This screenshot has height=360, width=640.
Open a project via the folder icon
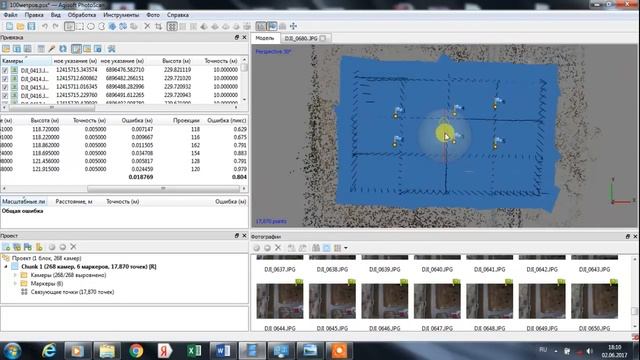pos(20,26)
